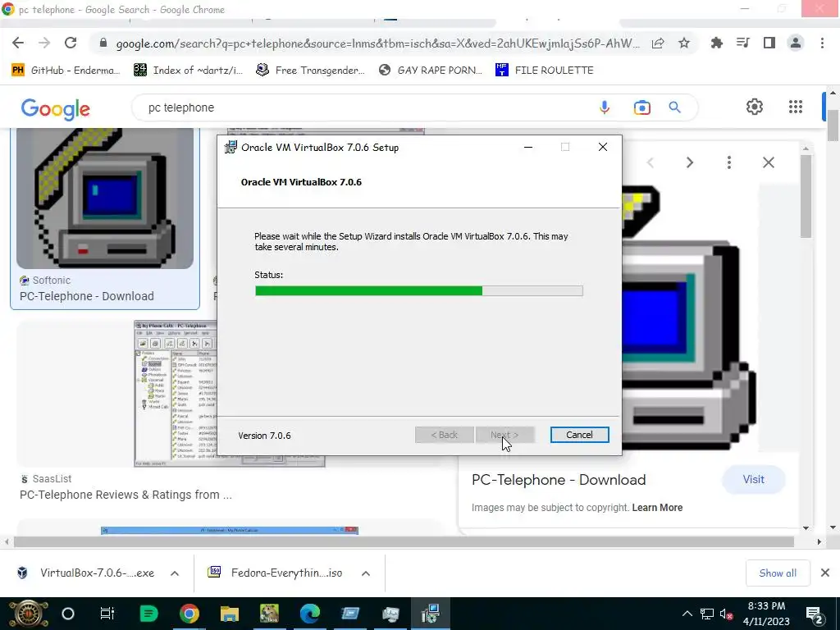Open Google apps grid
Image resolution: width=840 pixels, height=630 pixels.
tap(796, 107)
